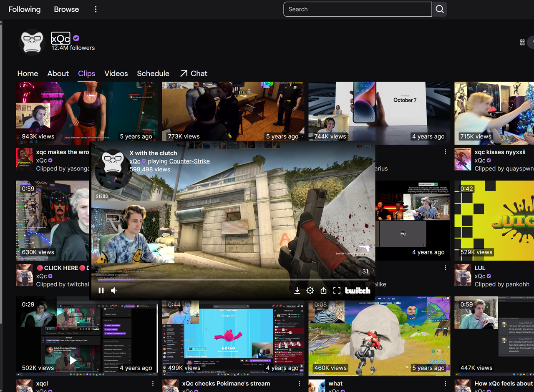
Task: Click Overwatch game icon beside xqc kisses nyyxxii
Action: click(463, 159)
